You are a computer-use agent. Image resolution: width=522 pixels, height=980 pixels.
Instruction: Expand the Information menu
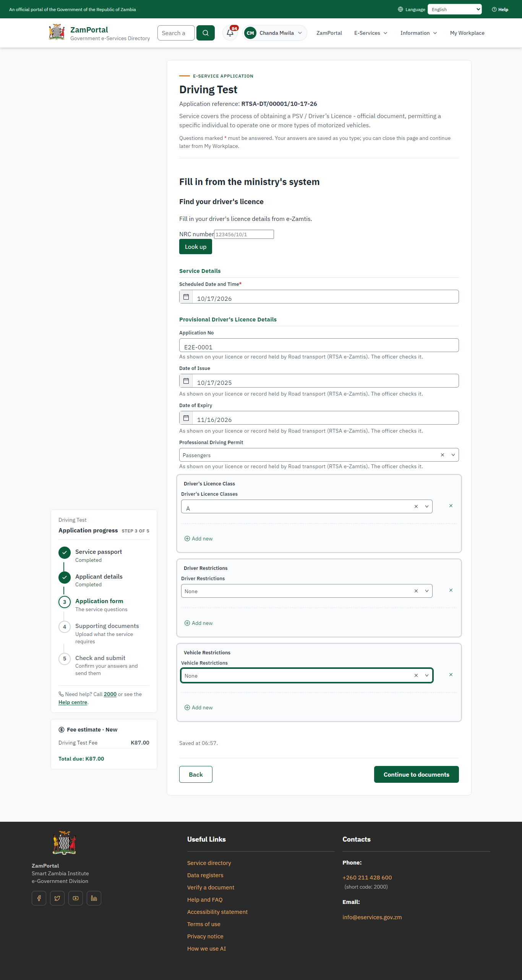pyautogui.click(x=418, y=33)
